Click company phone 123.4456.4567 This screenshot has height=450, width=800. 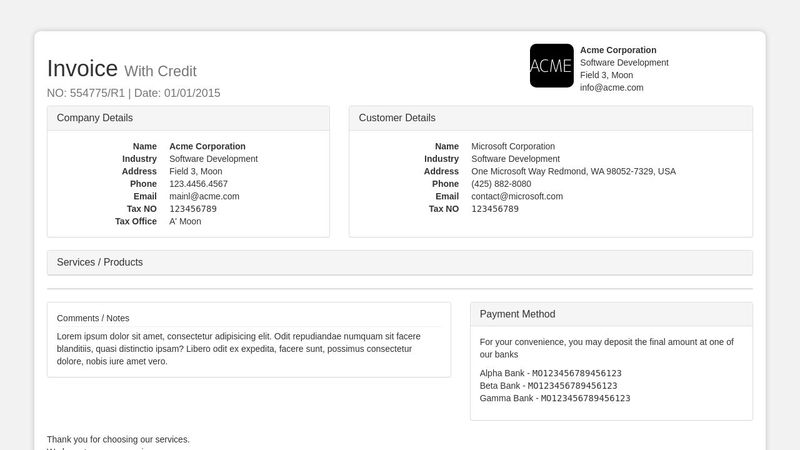click(198, 184)
